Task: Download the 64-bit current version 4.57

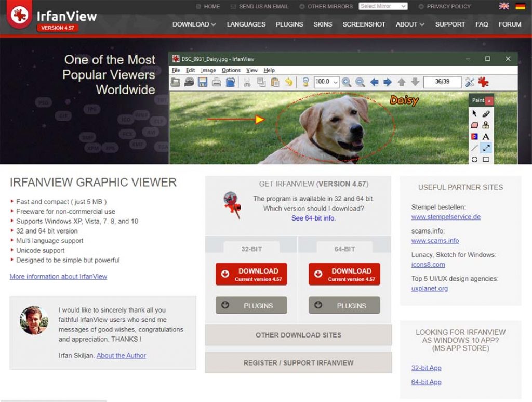Action: click(344, 274)
